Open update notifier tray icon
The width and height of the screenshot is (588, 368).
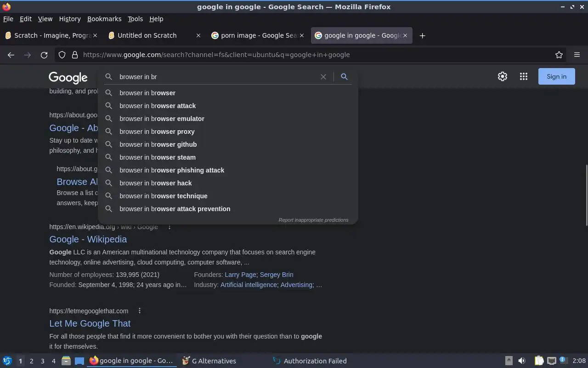pyautogui.click(x=563, y=361)
